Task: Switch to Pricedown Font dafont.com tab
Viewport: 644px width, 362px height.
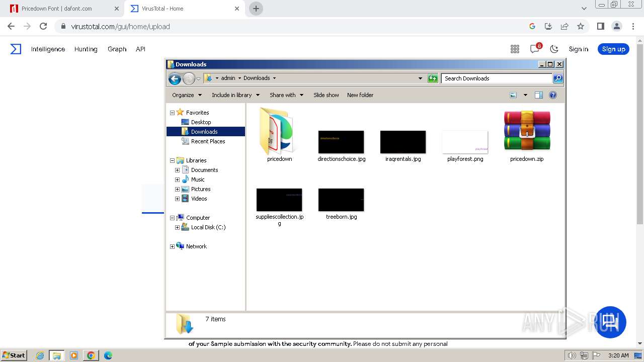Action: (x=65, y=9)
